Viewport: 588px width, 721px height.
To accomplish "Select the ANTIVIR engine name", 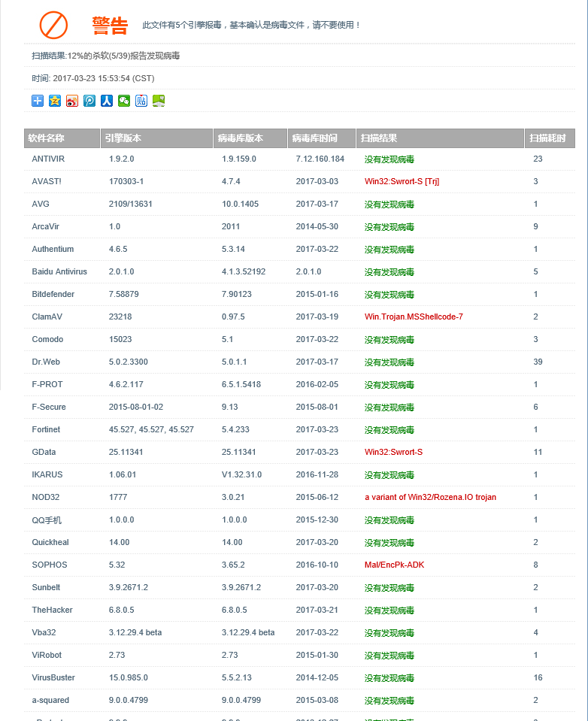I will [x=48, y=159].
